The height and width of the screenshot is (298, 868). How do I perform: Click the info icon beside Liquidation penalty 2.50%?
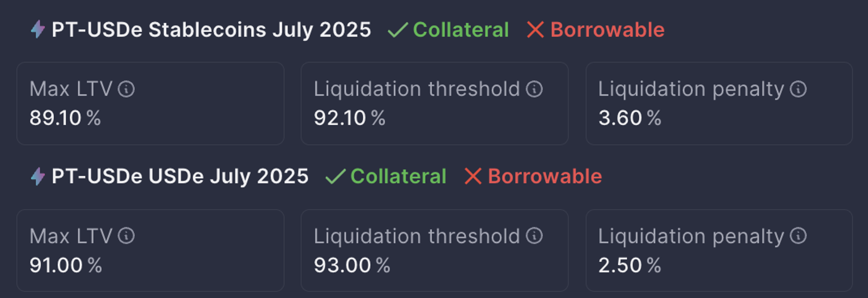(x=799, y=236)
